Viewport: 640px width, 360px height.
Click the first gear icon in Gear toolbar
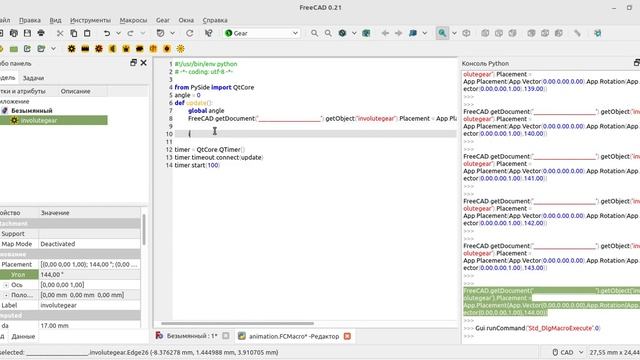71,49
